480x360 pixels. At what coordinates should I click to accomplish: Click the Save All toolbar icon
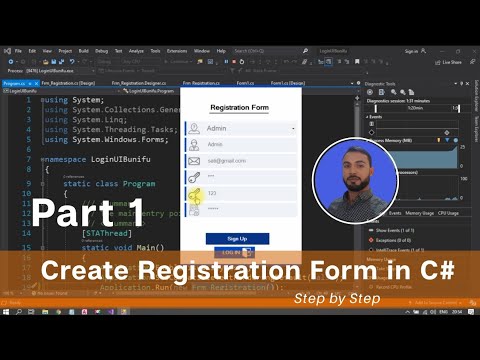(x=61, y=62)
